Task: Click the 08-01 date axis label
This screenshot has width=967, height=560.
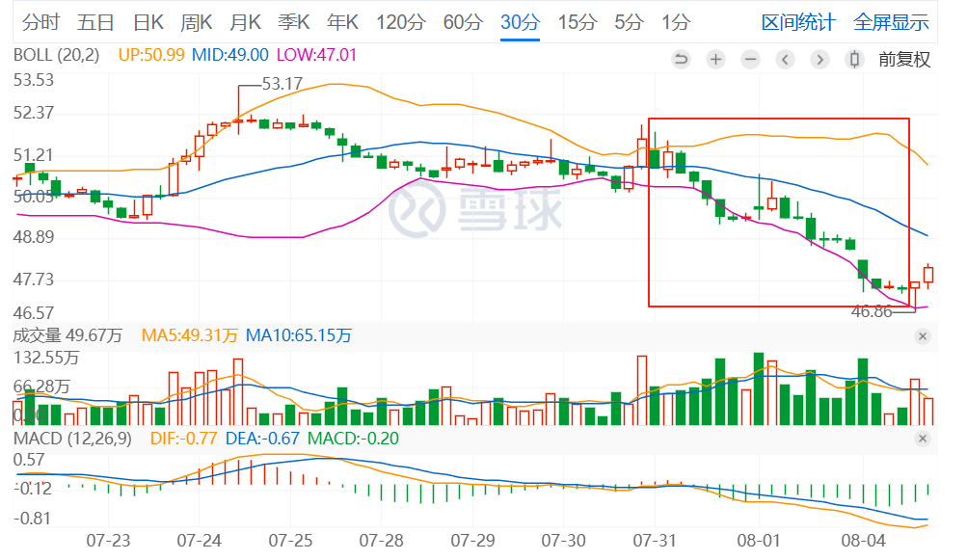Action: (759, 541)
